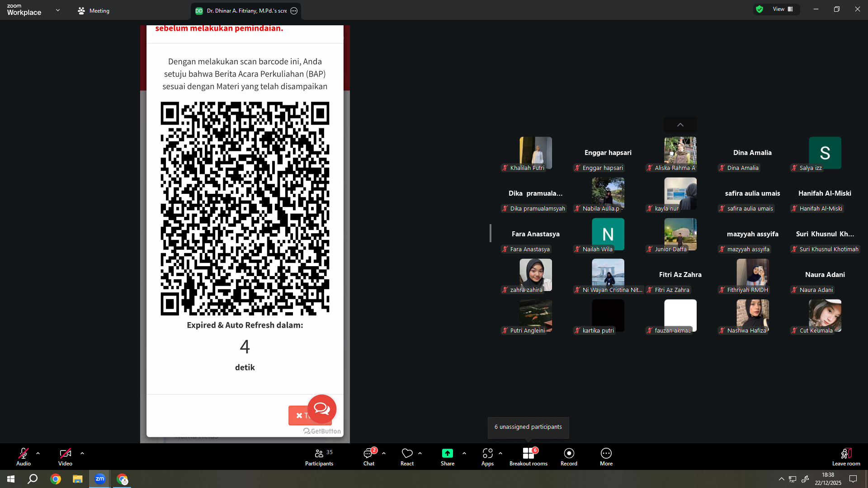Click the Zoom icon in the taskbar
This screenshot has height=488, width=868.
click(100, 479)
